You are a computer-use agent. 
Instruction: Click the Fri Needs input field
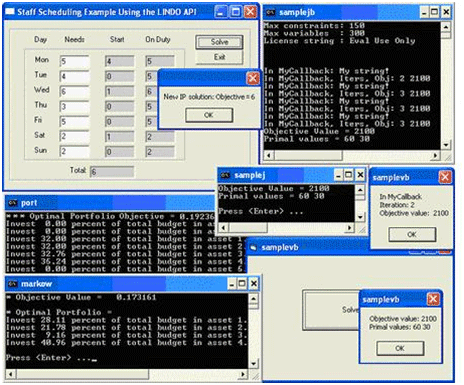74,122
